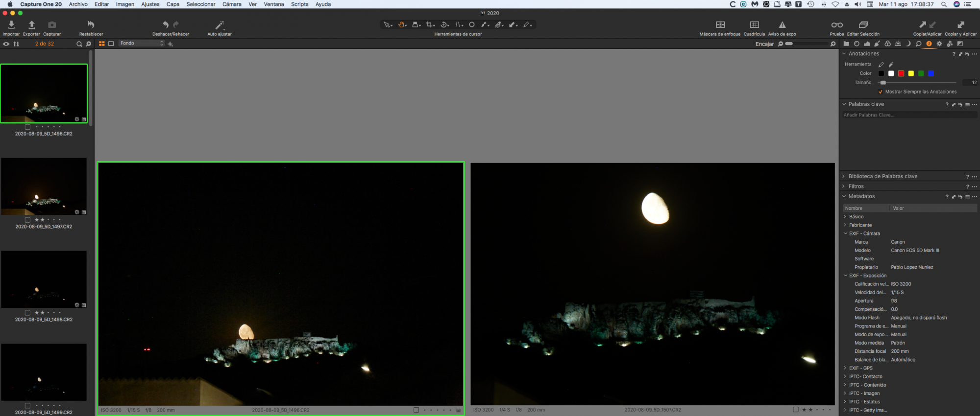The width and height of the screenshot is (980, 416).
Task: Tick the checkbox under 2020-08-09_5D_1497.CR2 thumbnail
Action: coord(27,220)
